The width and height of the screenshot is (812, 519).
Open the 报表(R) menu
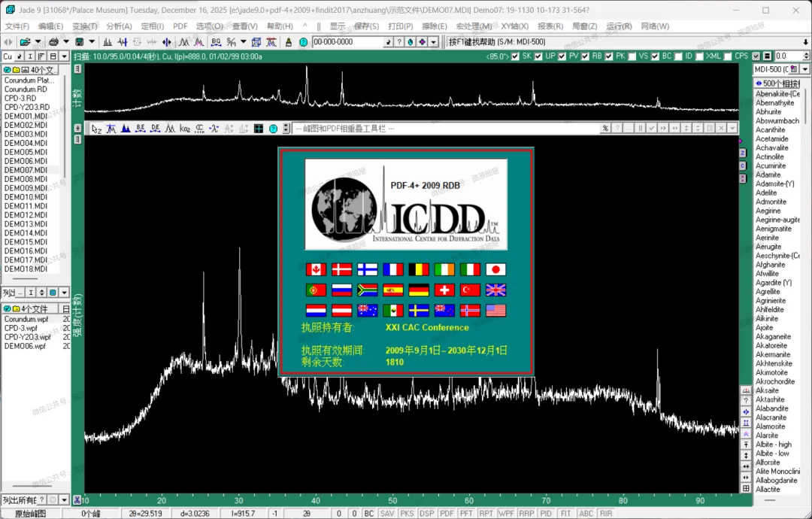[x=550, y=26]
